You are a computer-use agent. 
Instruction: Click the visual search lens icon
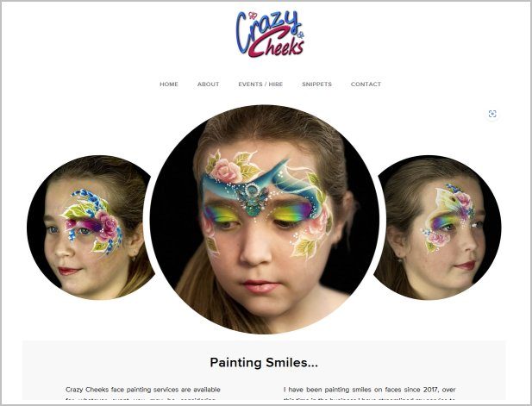point(492,114)
